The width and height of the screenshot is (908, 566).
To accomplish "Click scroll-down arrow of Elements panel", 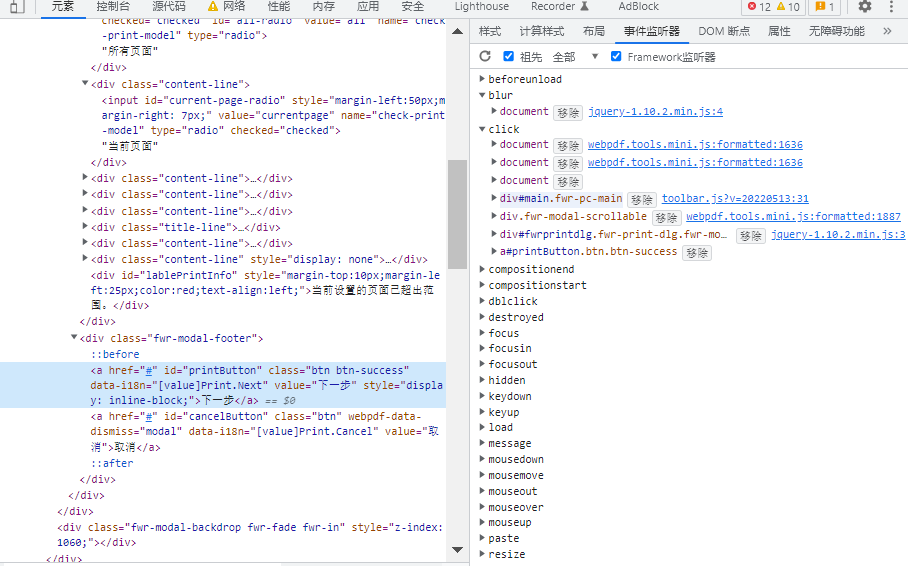I will coord(457,550).
